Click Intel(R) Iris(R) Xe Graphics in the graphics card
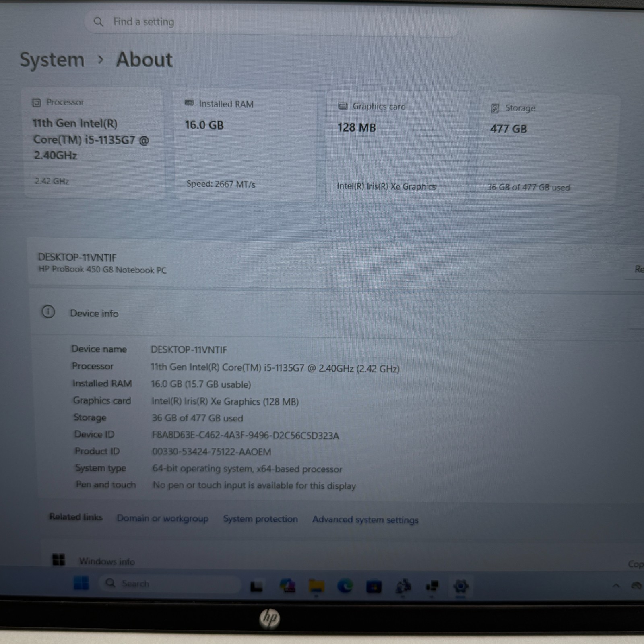Viewport: 644px width, 644px height. 386,186
